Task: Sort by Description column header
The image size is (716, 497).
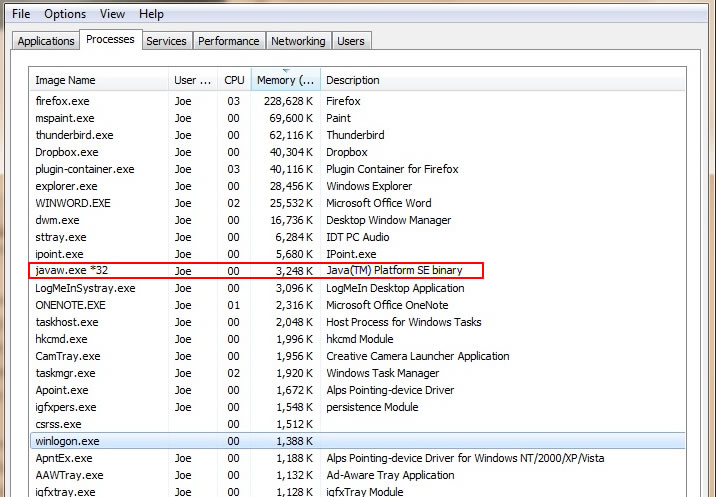Action: tap(502, 80)
